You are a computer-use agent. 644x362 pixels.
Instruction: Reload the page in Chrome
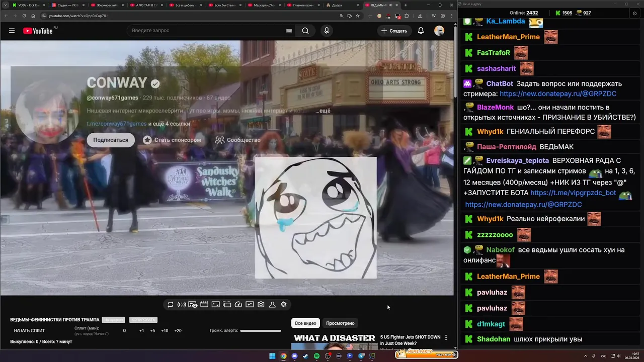(x=24, y=16)
